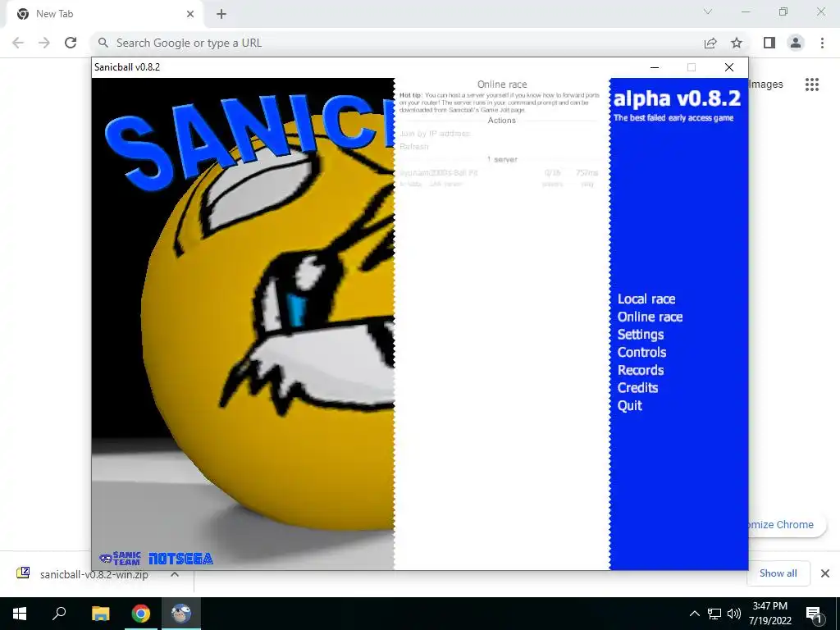This screenshot has height=630, width=840.
Task: Select the New Tab browser tab
Action: 103,15
